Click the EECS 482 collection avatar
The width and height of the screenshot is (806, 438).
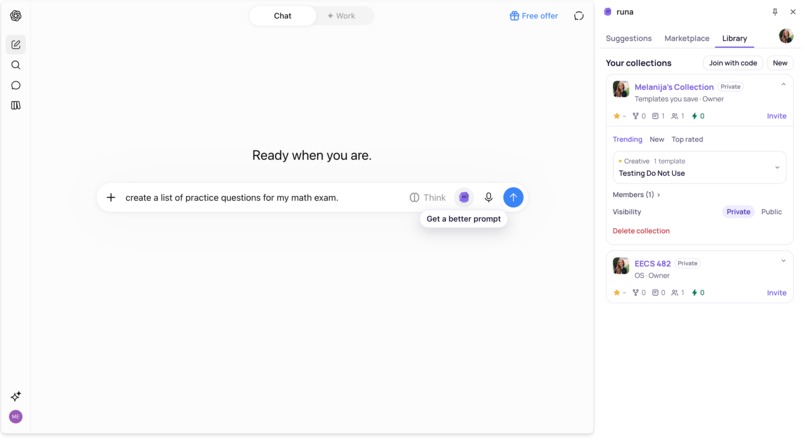[x=621, y=265]
